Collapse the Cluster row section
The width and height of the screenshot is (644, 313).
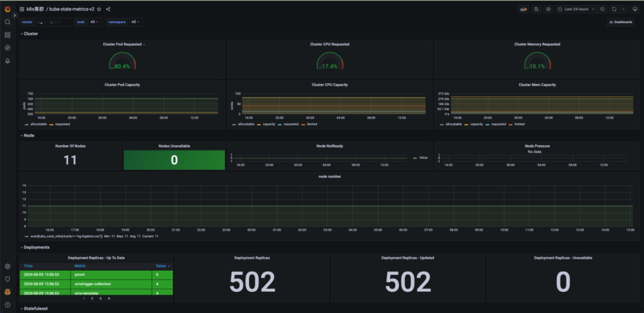tap(30, 34)
